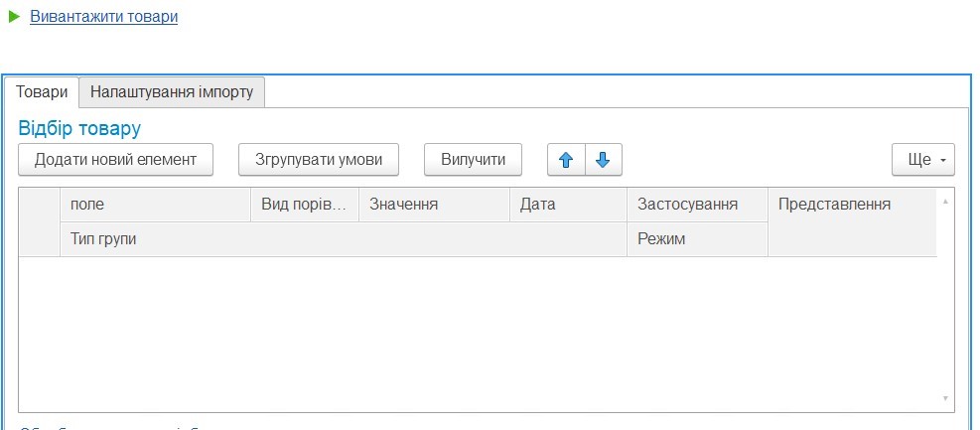Switch to the Товари tab
Image resolution: width=980 pixels, height=430 pixels.
coord(42,92)
